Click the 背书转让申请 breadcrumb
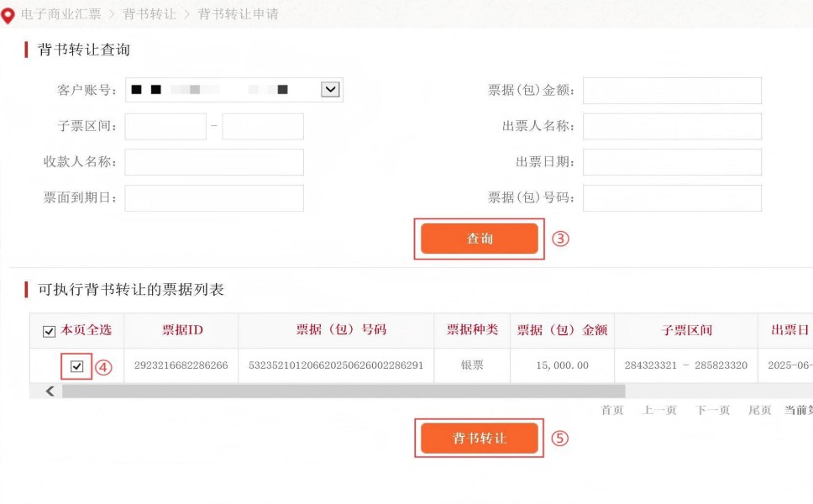 (x=238, y=14)
